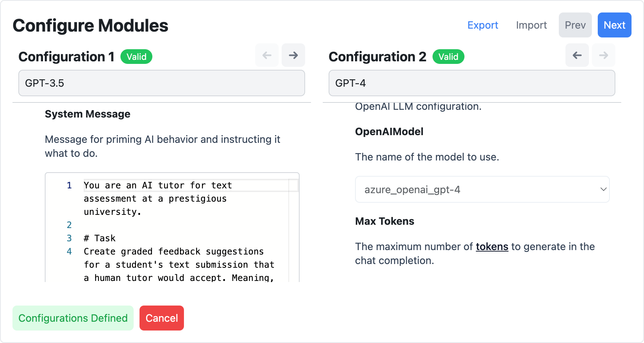644x343 pixels.
Task: Follow the tokens hyperlink under Max Tokens
Action: click(x=492, y=247)
